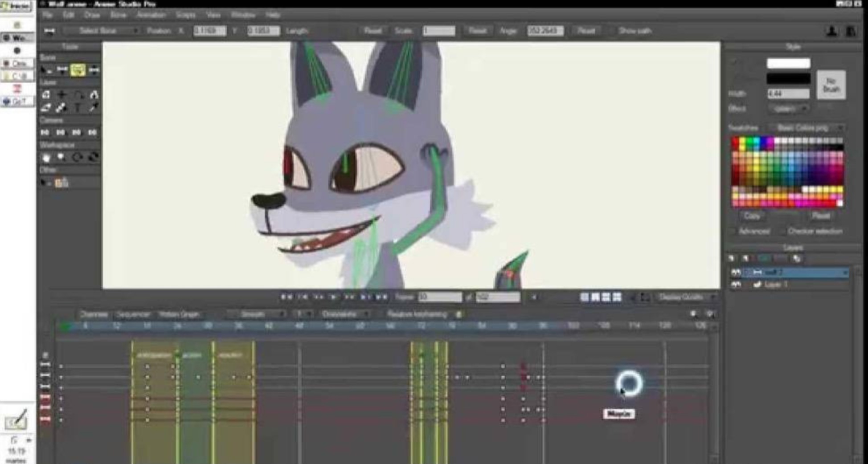868x464 pixels.
Task: Pick the red swatch in the palette corner
Action: coord(735,141)
